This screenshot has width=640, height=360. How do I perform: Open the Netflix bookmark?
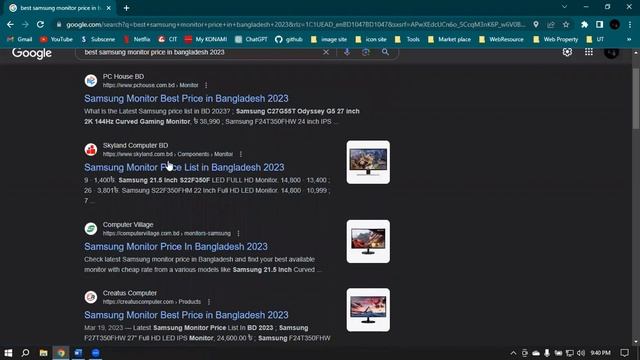tap(137, 39)
